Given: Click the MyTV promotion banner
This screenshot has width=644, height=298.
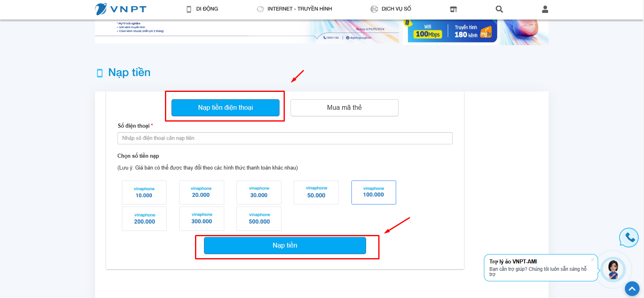Looking at the screenshot, I should (x=247, y=31).
